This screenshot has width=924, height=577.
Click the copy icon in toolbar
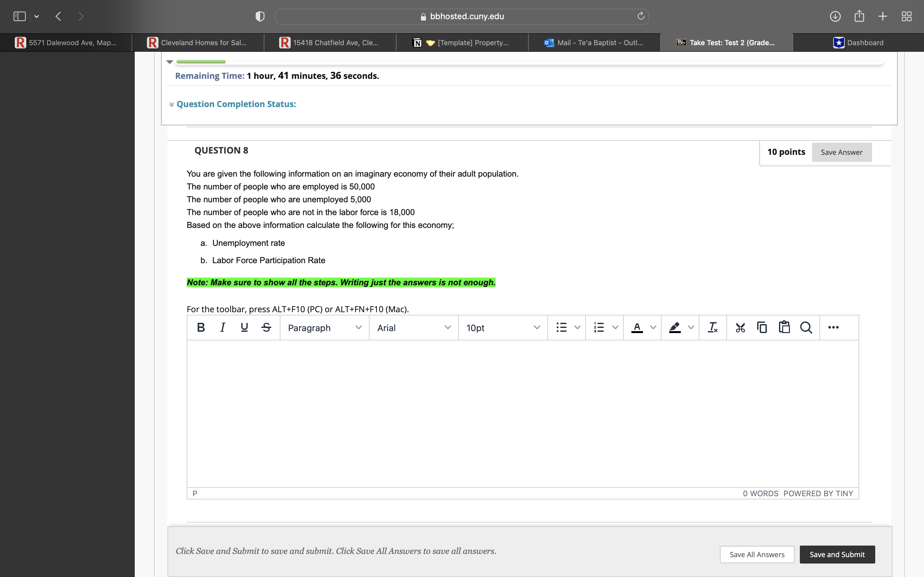tap(762, 327)
